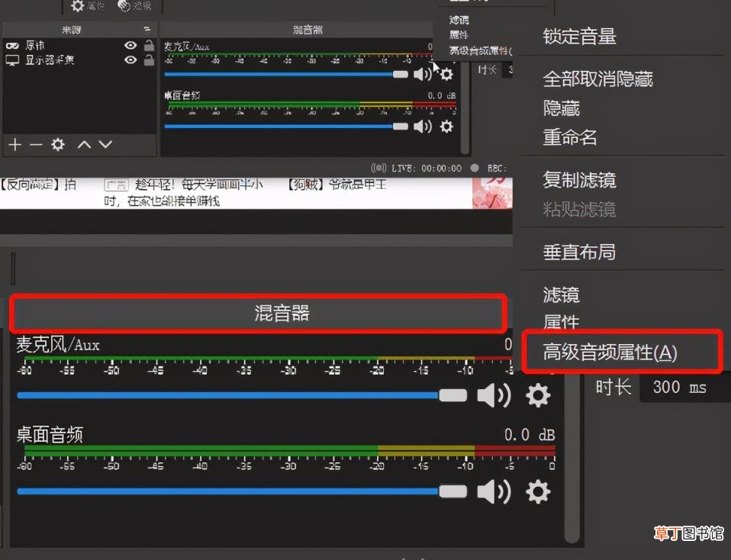Mute 桌面音频 speaker in the small mixer
The height and width of the screenshot is (560, 731).
423,127
